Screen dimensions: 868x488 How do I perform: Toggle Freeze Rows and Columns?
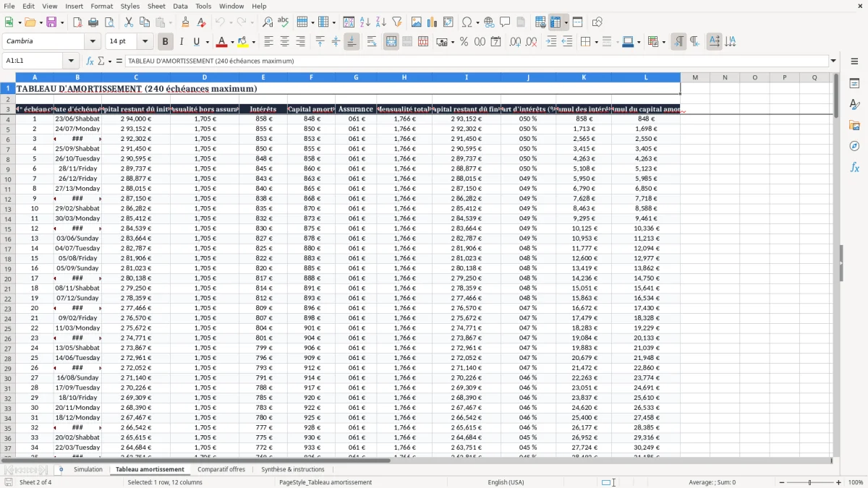coord(556,22)
